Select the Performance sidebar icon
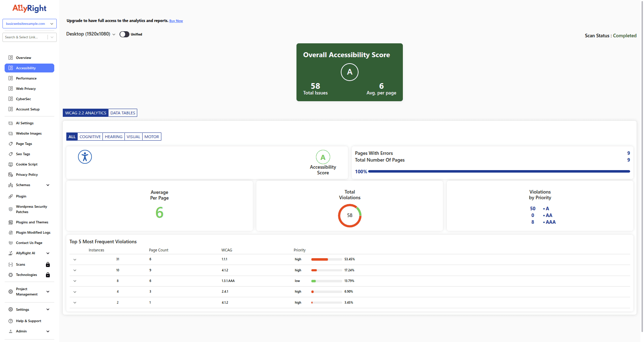The height and width of the screenshot is (342, 644). point(11,78)
